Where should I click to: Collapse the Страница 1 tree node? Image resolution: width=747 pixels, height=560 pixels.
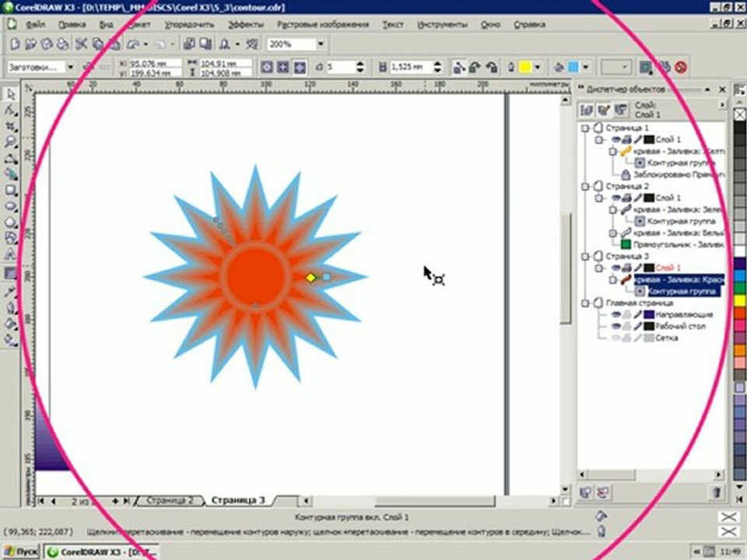(x=585, y=128)
